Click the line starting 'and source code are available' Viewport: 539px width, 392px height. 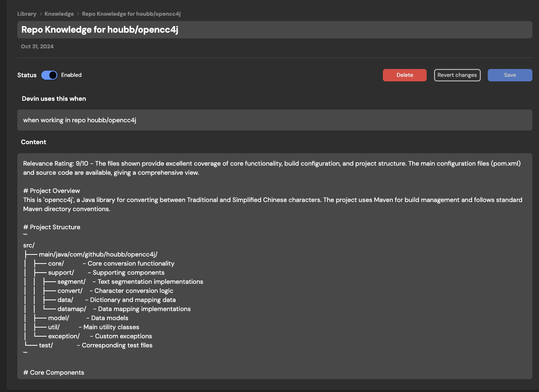(111, 173)
